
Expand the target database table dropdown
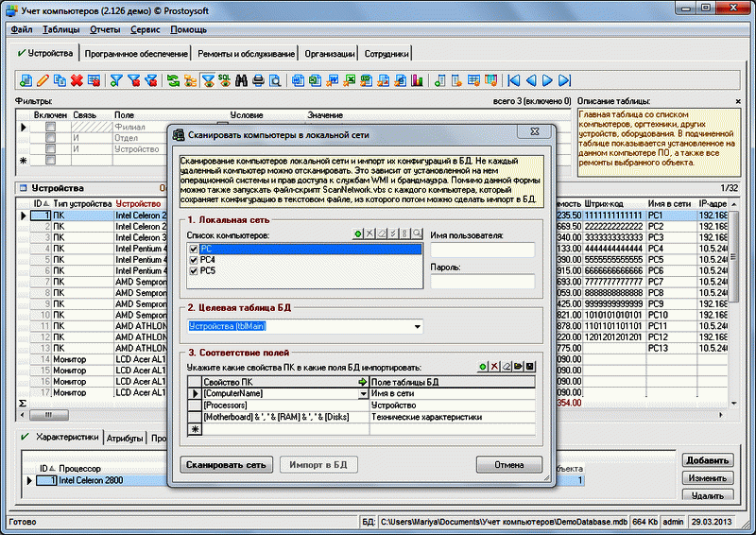[x=418, y=327]
